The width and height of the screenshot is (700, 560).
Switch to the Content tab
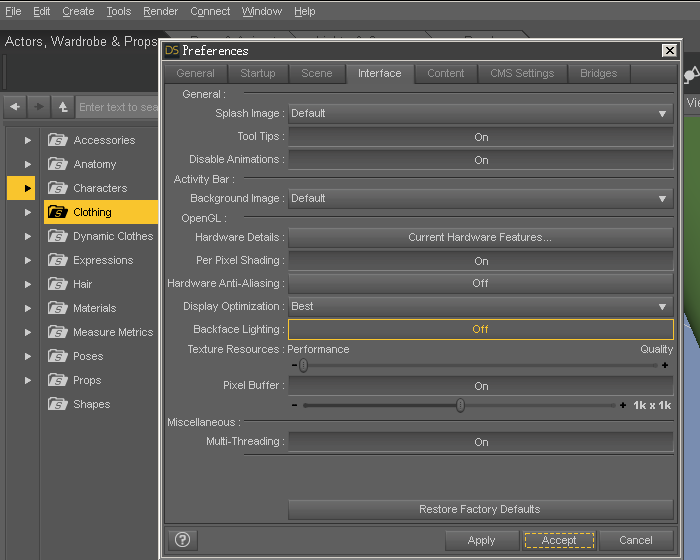tap(446, 73)
